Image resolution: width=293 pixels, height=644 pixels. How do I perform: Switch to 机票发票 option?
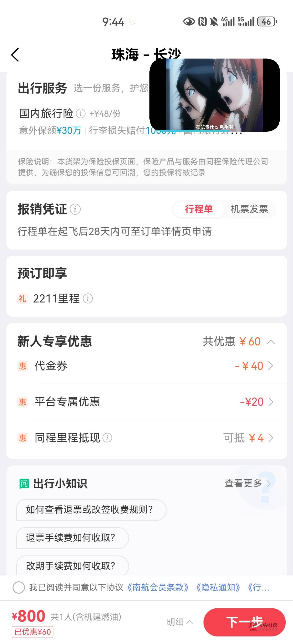pyautogui.click(x=249, y=209)
